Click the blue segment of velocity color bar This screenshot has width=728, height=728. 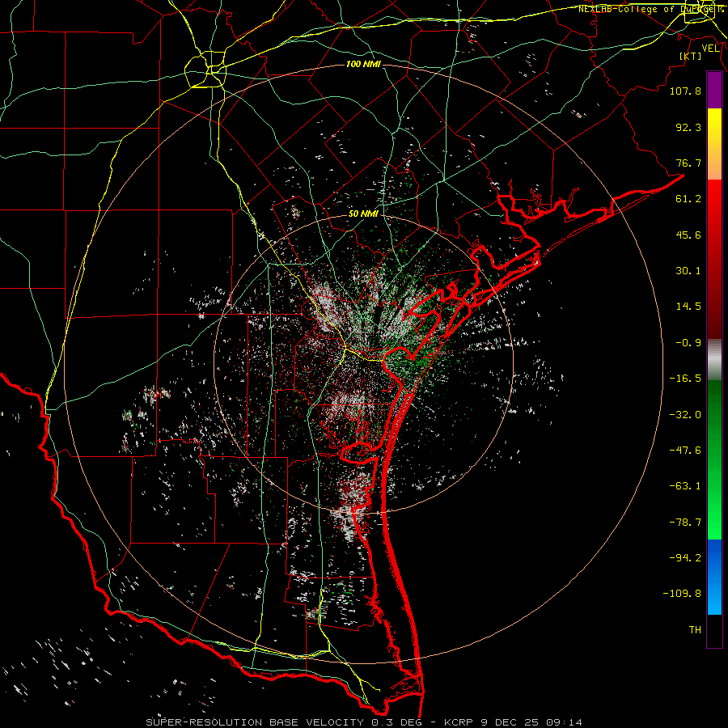[714, 577]
